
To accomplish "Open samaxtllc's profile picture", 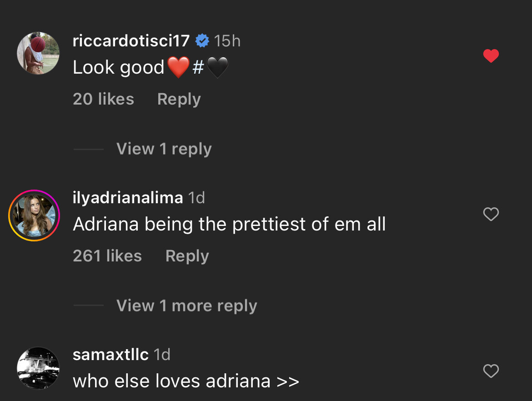I will (x=38, y=368).
